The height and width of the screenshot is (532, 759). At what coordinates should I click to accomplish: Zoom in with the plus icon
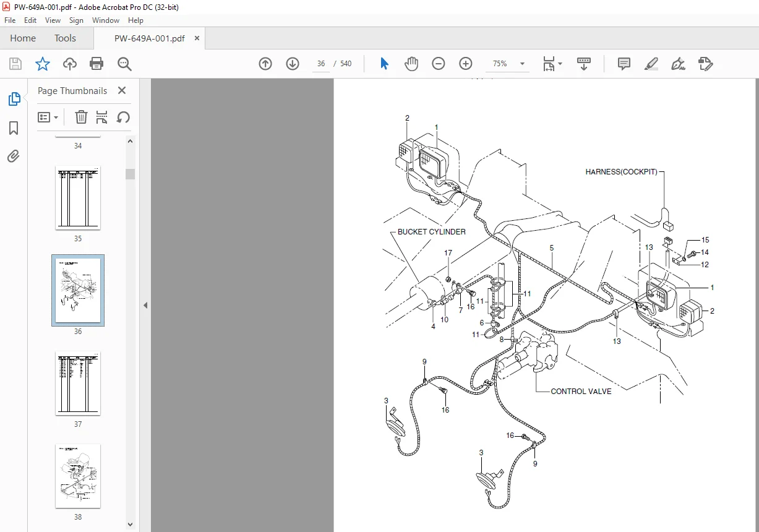(x=466, y=64)
